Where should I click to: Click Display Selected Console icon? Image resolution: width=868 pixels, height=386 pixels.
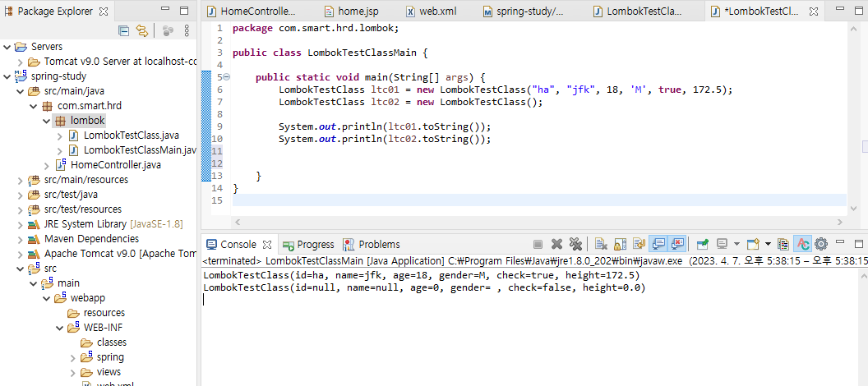(x=722, y=244)
